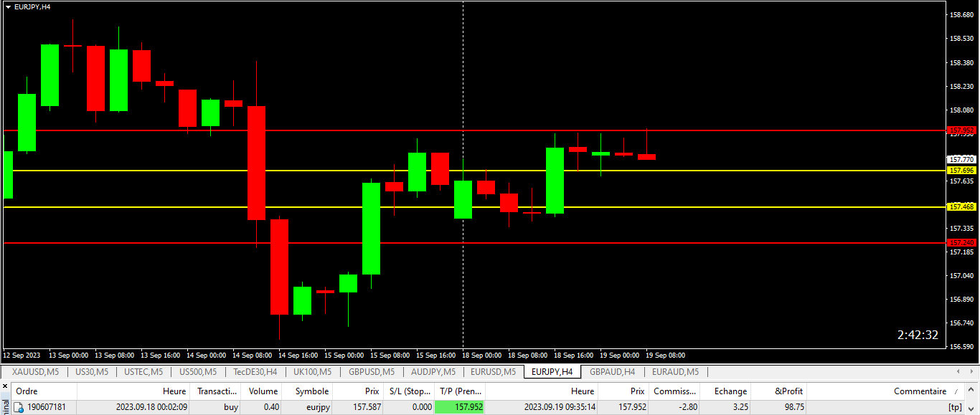This screenshot has height=415, width=980.
Task: Click the order icon beside ticket 190607181
Action: click(x=19, y=407)
